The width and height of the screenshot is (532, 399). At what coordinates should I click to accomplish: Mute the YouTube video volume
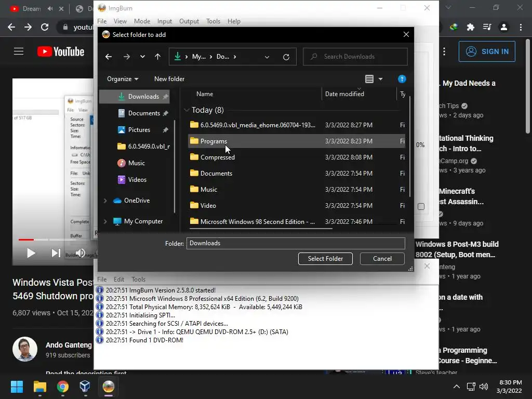tap(81, 253)
